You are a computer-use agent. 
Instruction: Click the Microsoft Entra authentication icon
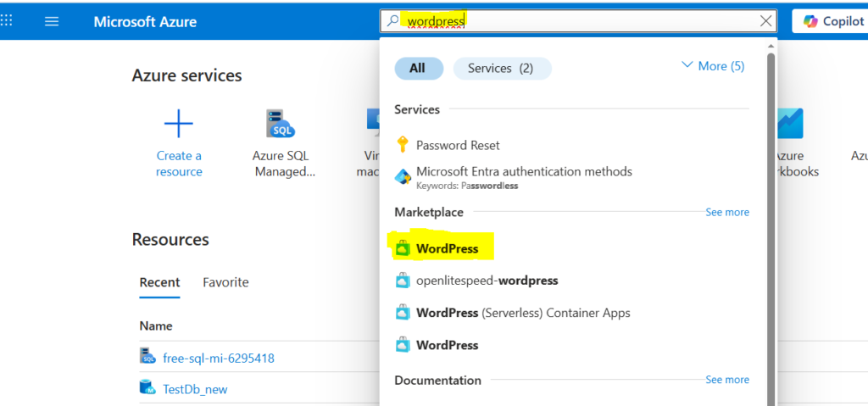tap(403, 176)
